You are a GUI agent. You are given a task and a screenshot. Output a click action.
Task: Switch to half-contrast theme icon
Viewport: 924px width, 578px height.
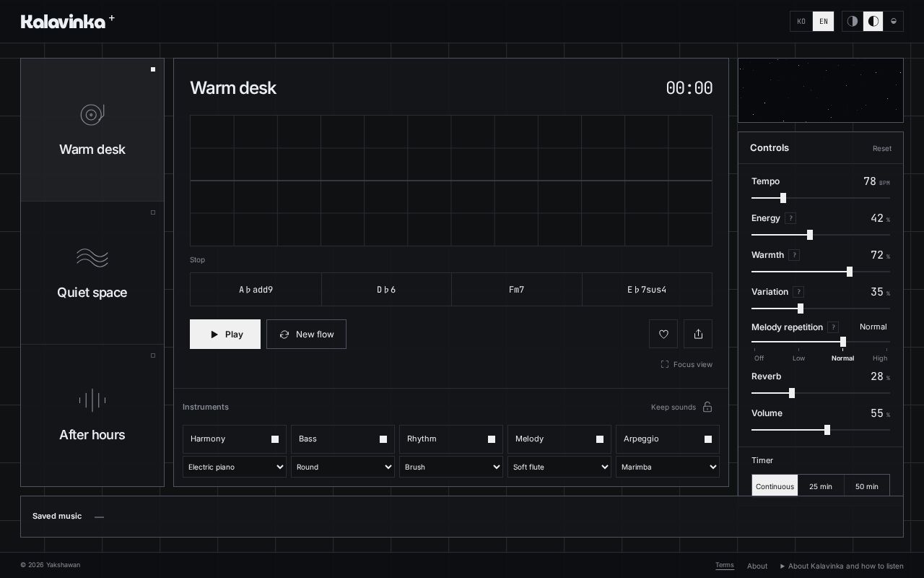click(853, 21)
